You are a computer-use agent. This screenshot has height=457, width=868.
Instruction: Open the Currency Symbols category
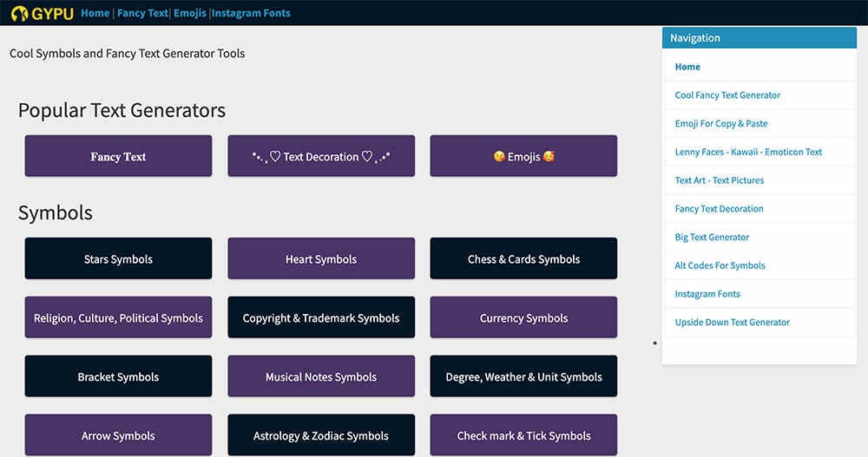coord(523,318)
